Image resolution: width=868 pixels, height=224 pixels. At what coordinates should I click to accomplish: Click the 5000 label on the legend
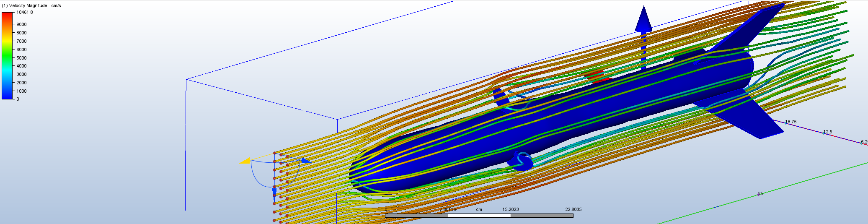(21, 58)
